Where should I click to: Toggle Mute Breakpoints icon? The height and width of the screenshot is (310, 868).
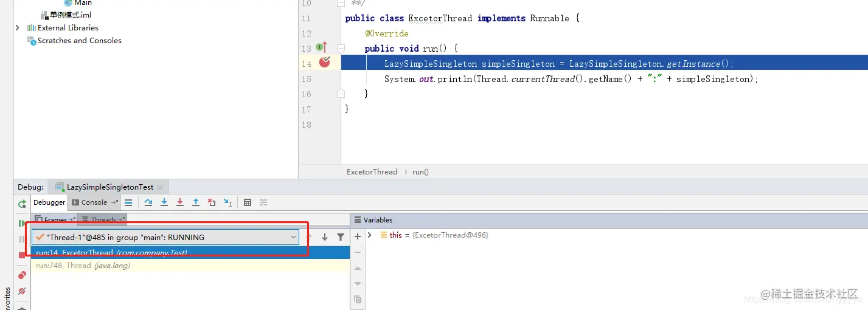pos(22,292)
